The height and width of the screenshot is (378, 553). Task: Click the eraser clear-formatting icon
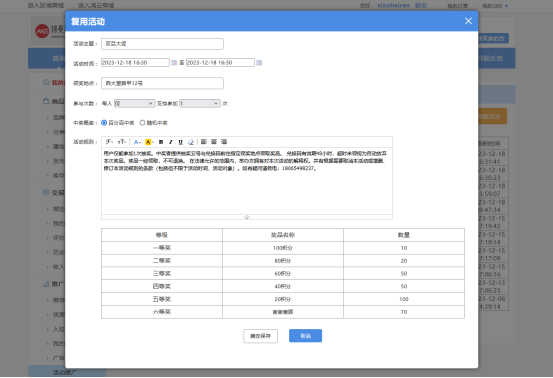[191, 142]
